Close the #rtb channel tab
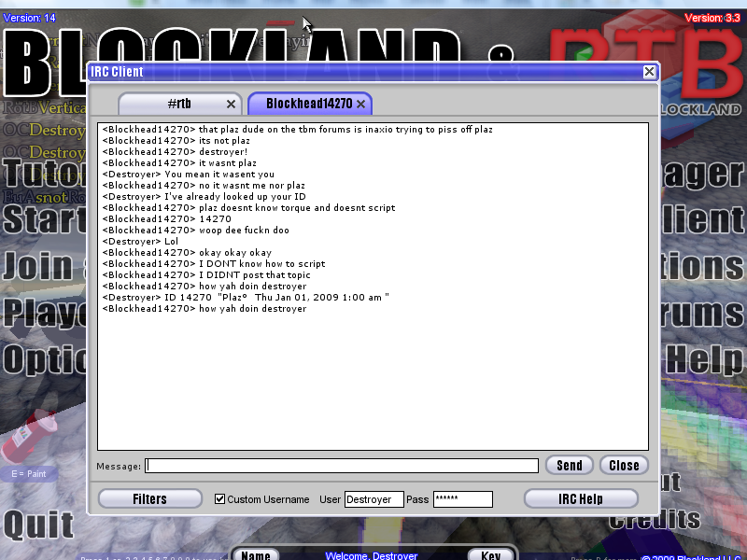Image resolution: width=747 pixels, height=560 pixels. pos(231,104)
